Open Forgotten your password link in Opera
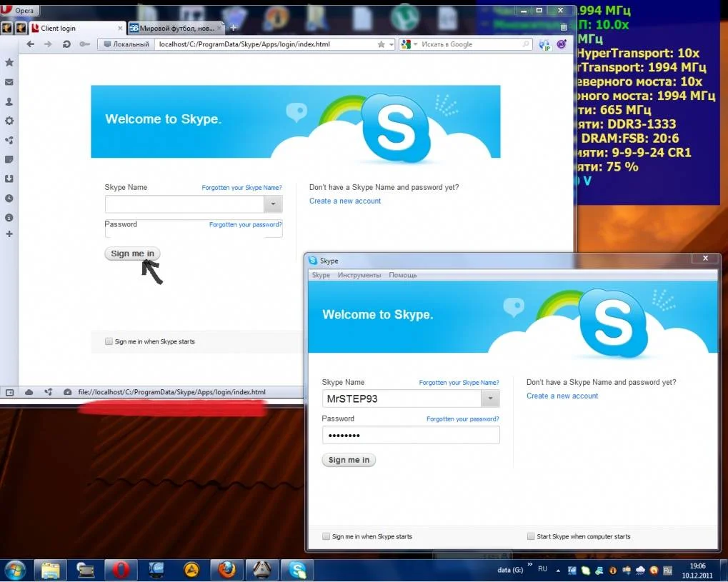 (245, 225)
